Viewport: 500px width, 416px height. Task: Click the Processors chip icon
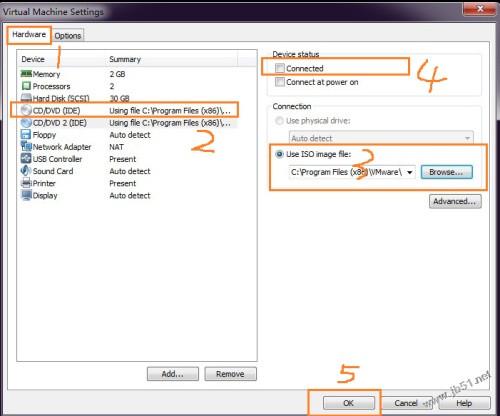point(26,86)
